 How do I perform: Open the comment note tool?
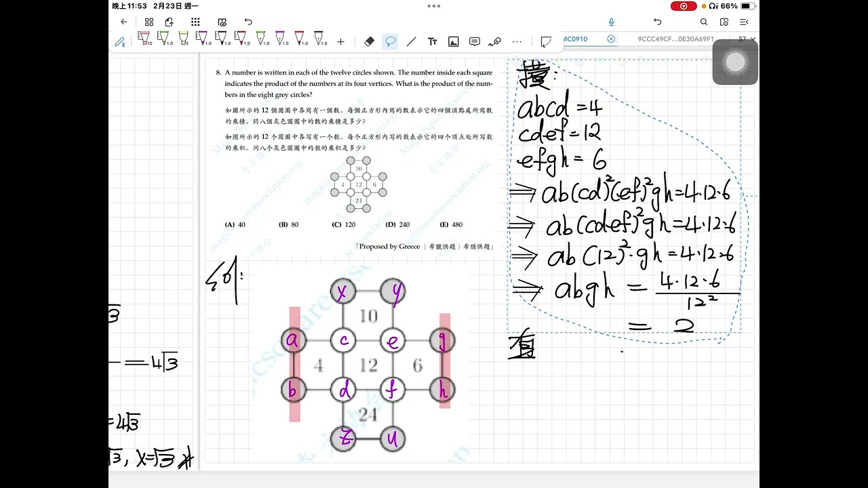pos(475,42)
